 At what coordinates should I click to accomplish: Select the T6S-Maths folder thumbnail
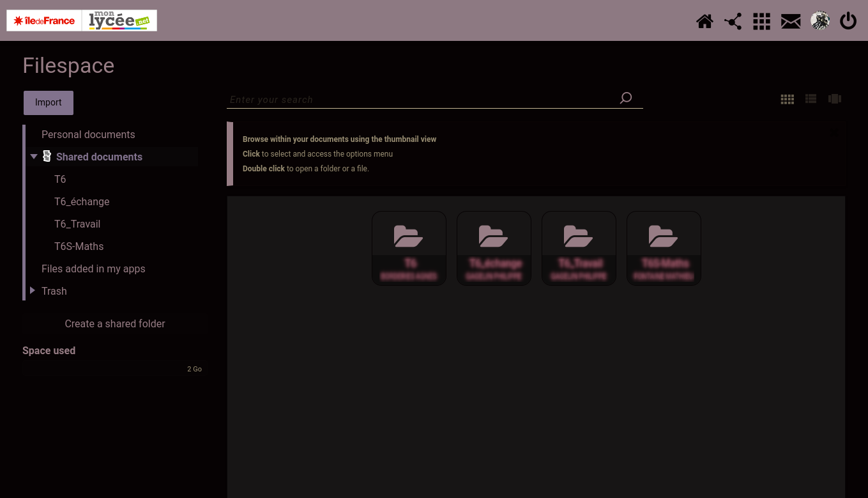tap(664, 248)
